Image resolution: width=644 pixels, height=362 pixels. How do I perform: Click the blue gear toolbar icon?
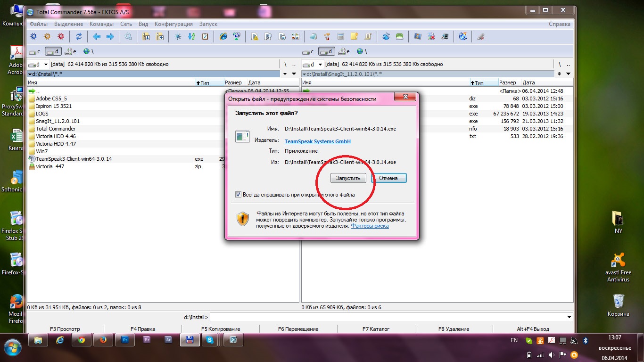33,36
